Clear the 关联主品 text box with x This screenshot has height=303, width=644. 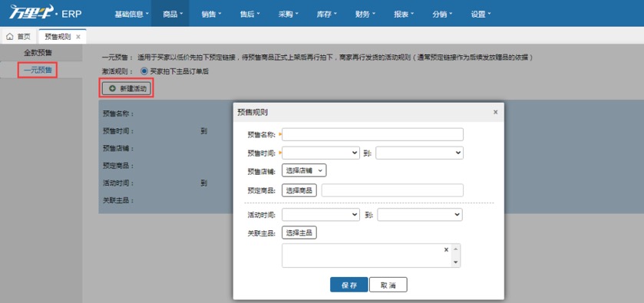446,249
